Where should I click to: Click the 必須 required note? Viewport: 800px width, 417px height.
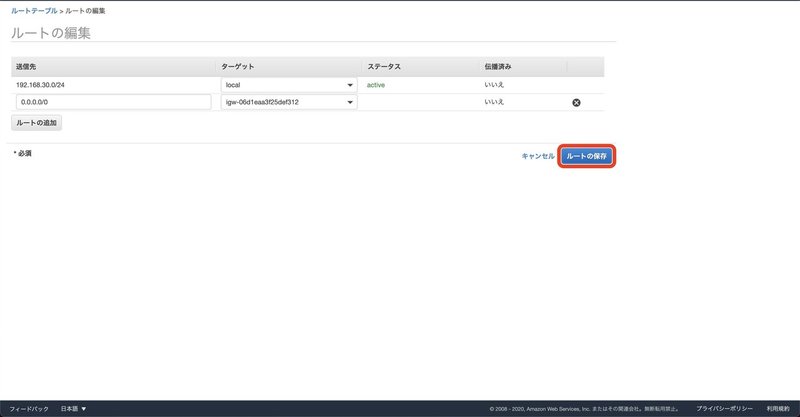22,153
